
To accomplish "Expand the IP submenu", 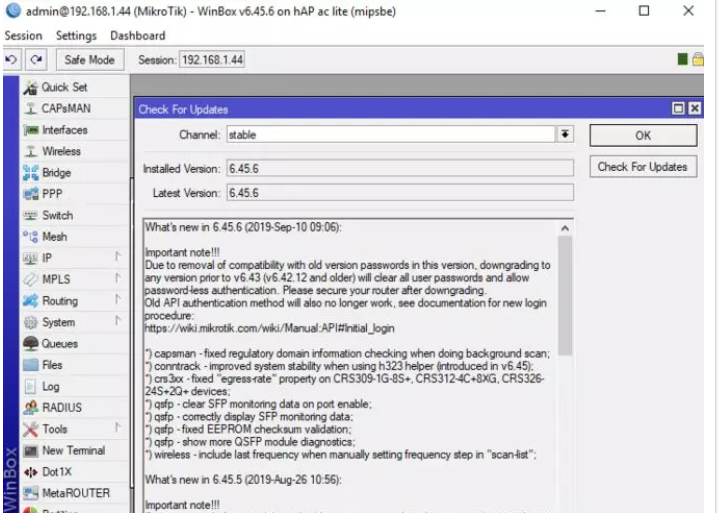I will [x=47, y=258].
